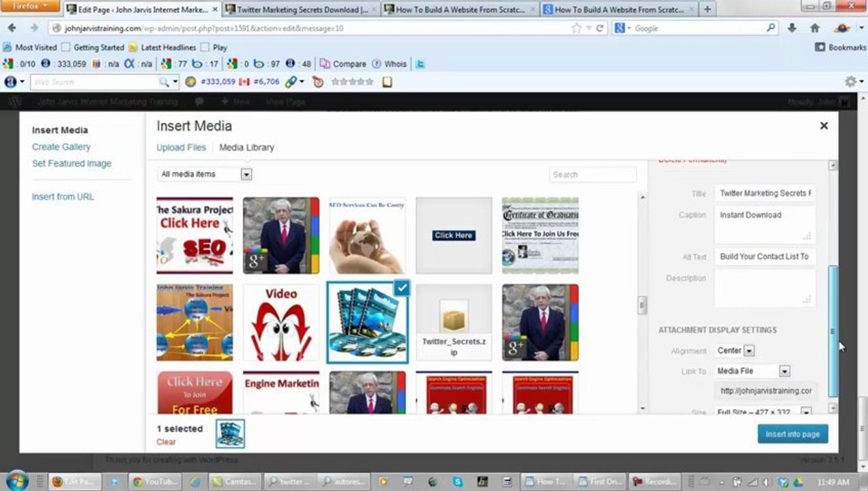Open a new browser tab with plus
The height and width of the screenshot is (491, 868).
point(707,10)
